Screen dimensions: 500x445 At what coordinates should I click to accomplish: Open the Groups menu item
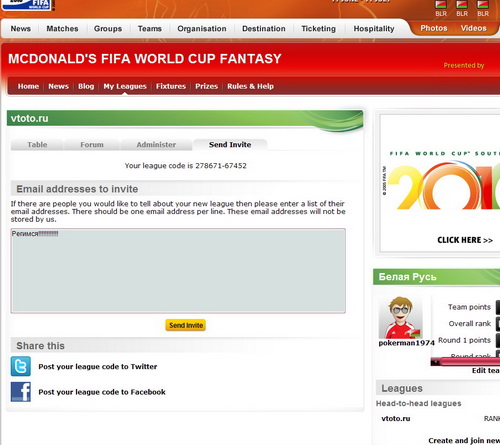click(108, 29)
